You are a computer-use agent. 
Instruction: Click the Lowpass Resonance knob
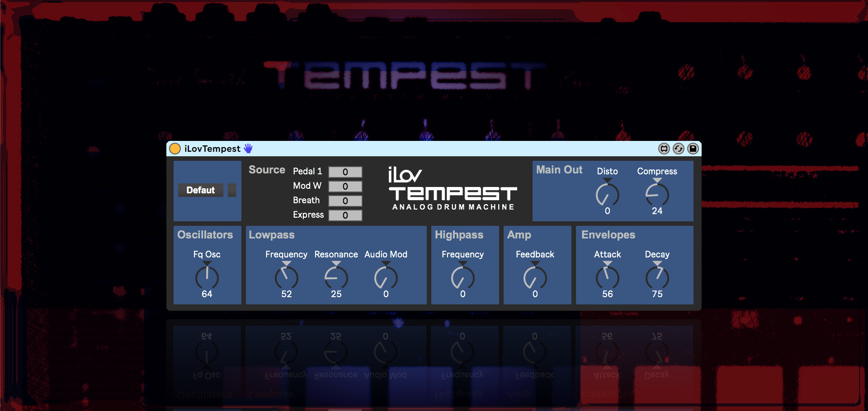click(336, 278)
